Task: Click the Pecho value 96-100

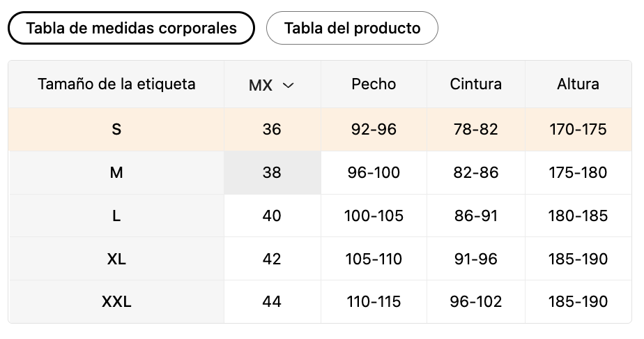Action: point(374,172)
